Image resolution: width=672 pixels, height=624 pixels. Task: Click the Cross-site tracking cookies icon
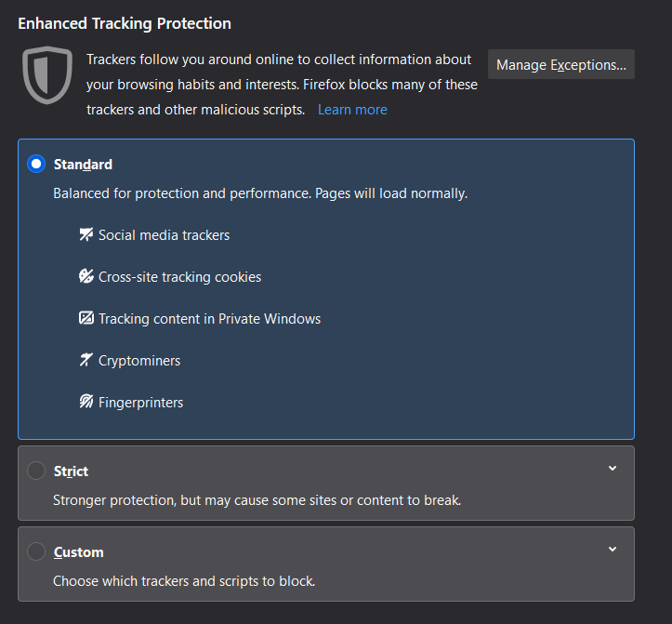coord(86,277)
